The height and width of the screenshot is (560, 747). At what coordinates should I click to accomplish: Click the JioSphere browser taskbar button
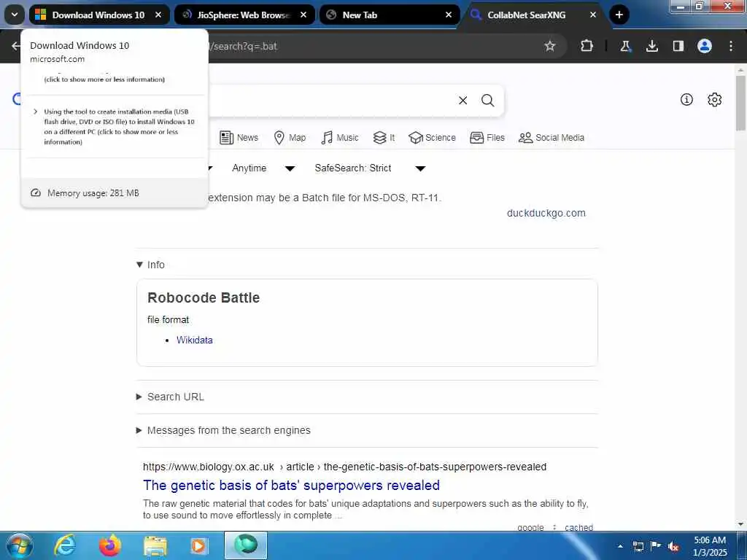click(x=246, y=545)
